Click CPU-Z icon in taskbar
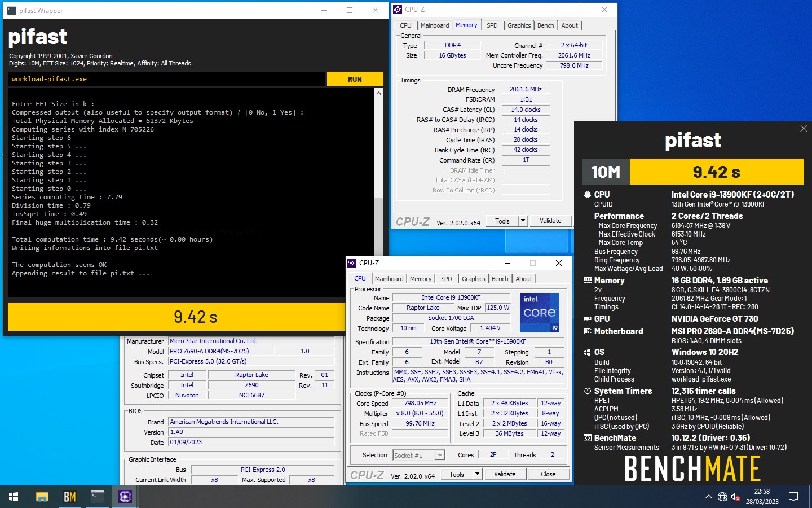Image resolution: width=812 pixels, height=508 pixels. 125,497
